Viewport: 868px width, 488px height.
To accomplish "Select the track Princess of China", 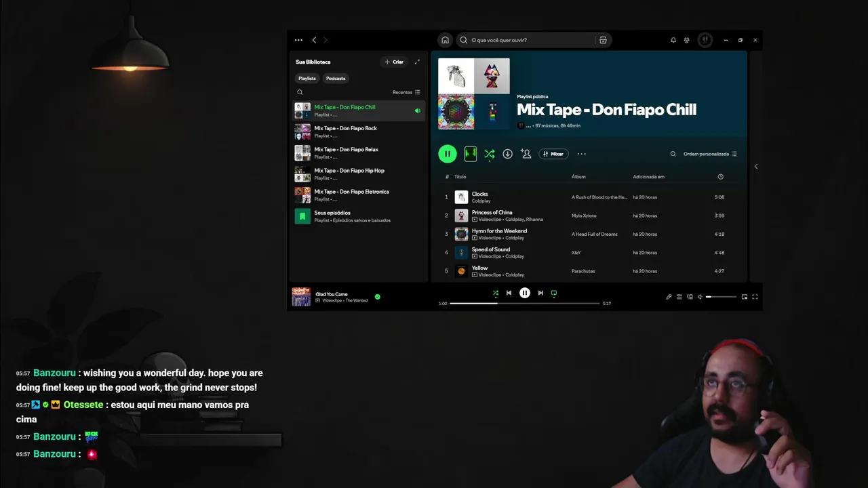I will (590, 216).
